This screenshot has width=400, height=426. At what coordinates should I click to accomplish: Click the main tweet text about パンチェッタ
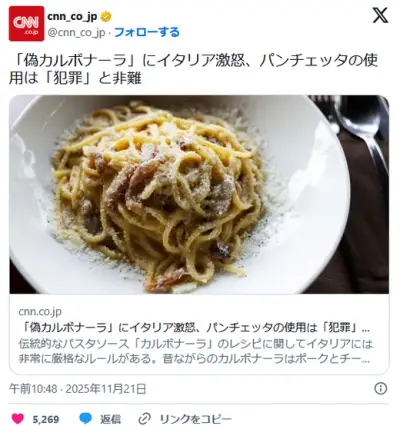pos(194,69)
